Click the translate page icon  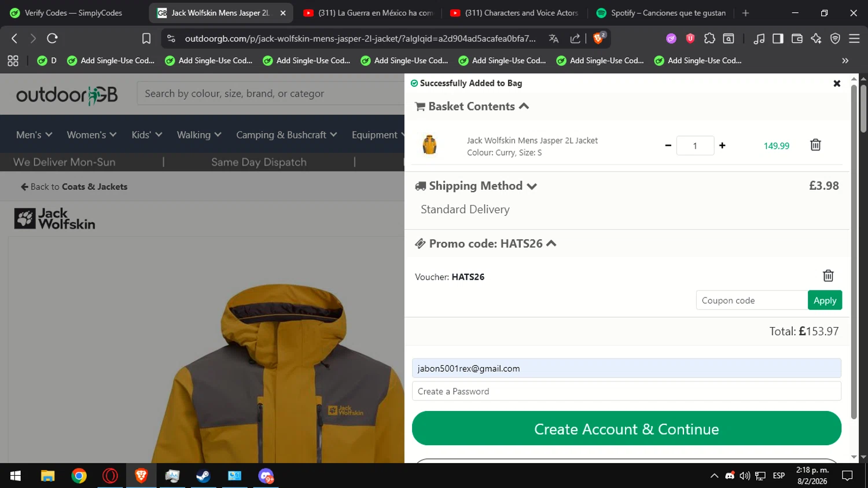(554, 38)
